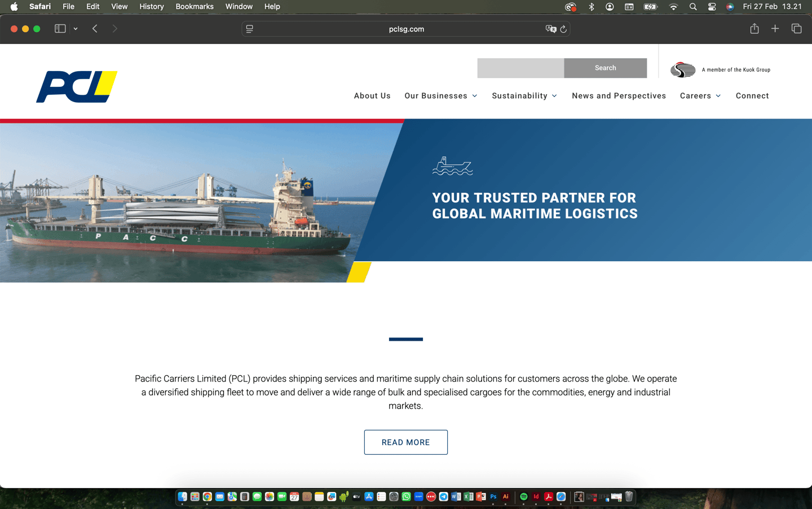Open Zoom from the dock
This screenshot has height=509, width=812.
(418, 497)
